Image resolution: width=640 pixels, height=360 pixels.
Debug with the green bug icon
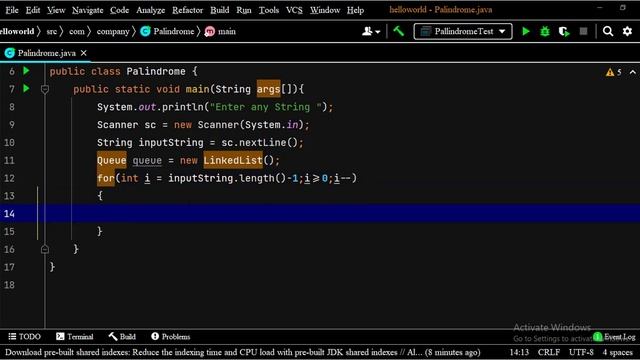pyautogui.click(x=544, y=31)
